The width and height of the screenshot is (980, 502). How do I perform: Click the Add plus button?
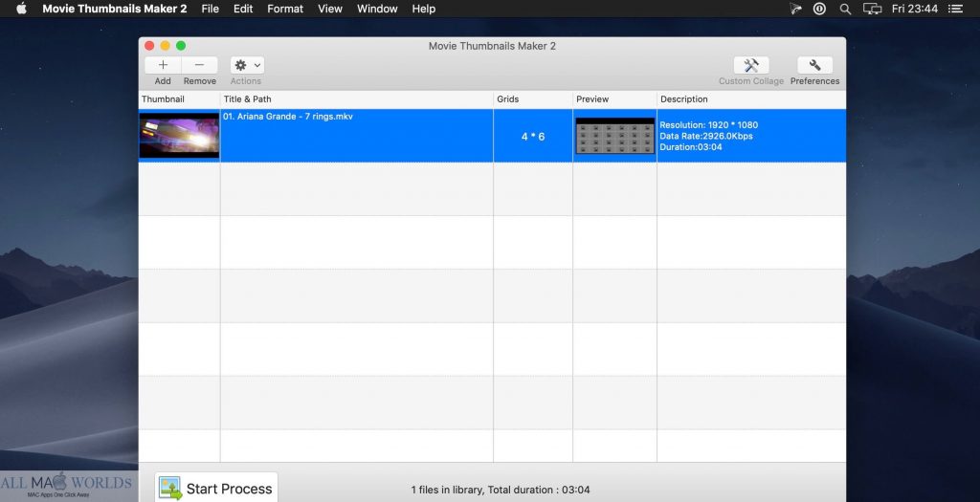point(163,65)
